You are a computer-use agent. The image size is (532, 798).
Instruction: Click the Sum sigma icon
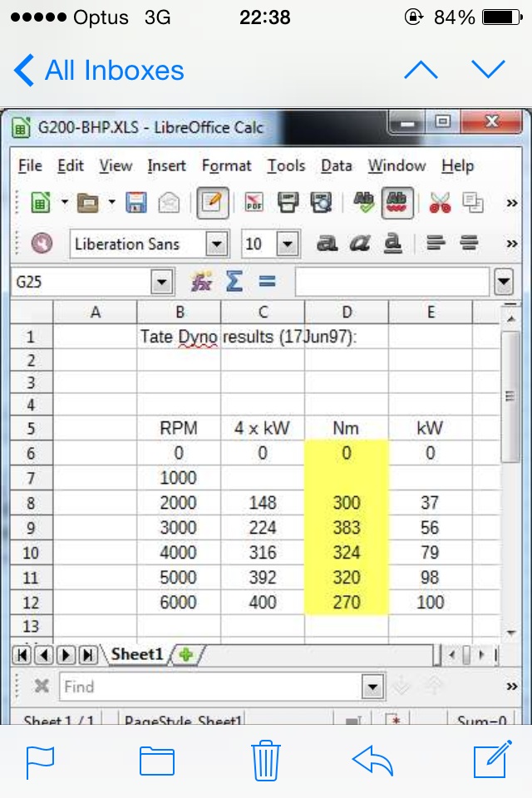click(x=234, y=282)
